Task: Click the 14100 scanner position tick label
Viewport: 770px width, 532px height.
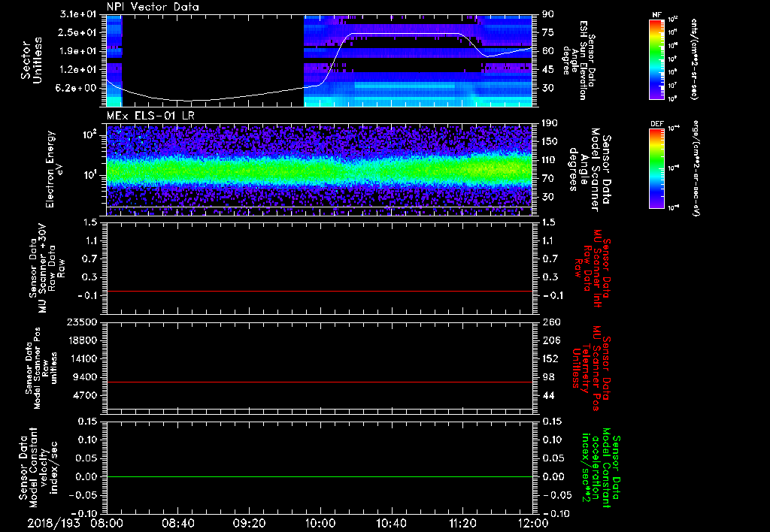Action: click(x=82, y=358)
